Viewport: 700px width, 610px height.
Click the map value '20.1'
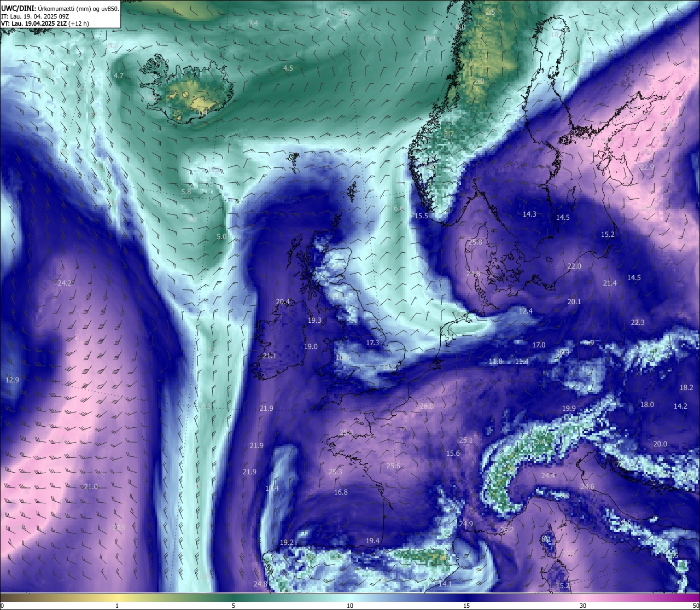pos(574,301)
